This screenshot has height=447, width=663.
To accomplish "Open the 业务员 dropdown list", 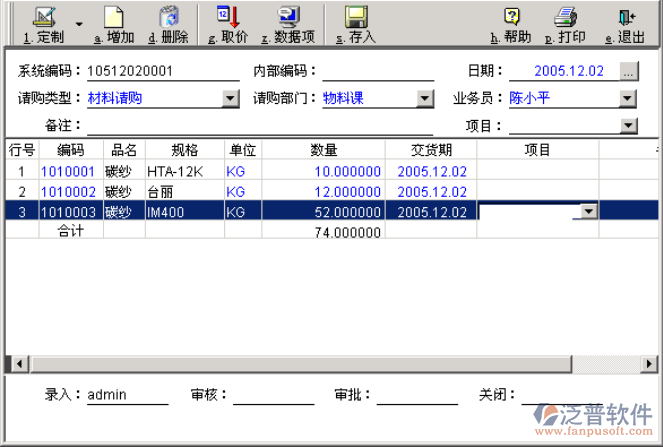I will click(x=628, y=98).
